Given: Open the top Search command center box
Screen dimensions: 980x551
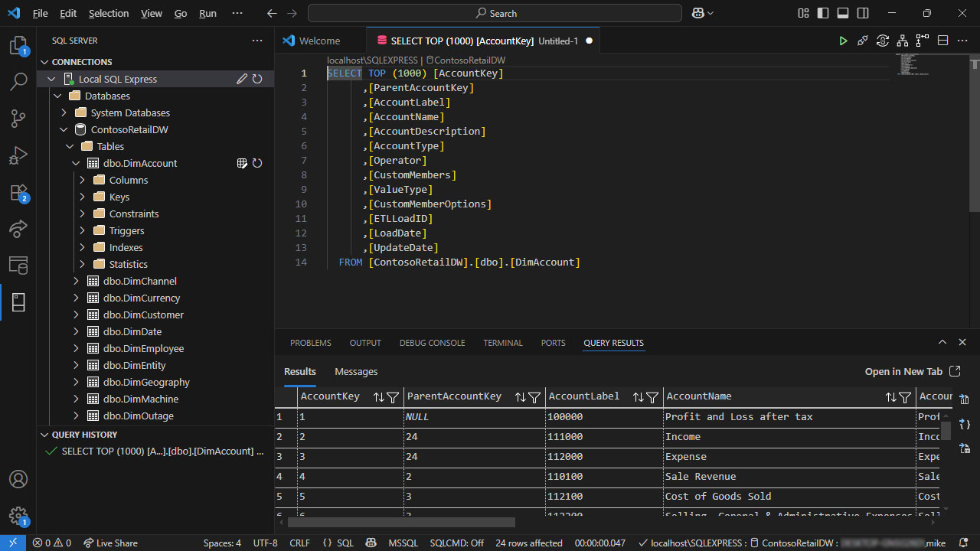Looking at the screenshot, I should [495, 13].
